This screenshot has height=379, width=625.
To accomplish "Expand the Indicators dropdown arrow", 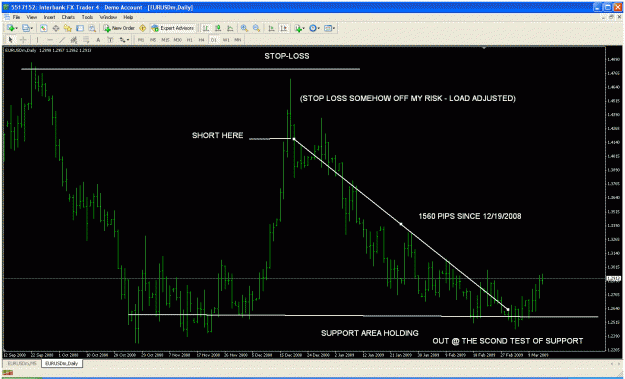I will tap(304, 28).
